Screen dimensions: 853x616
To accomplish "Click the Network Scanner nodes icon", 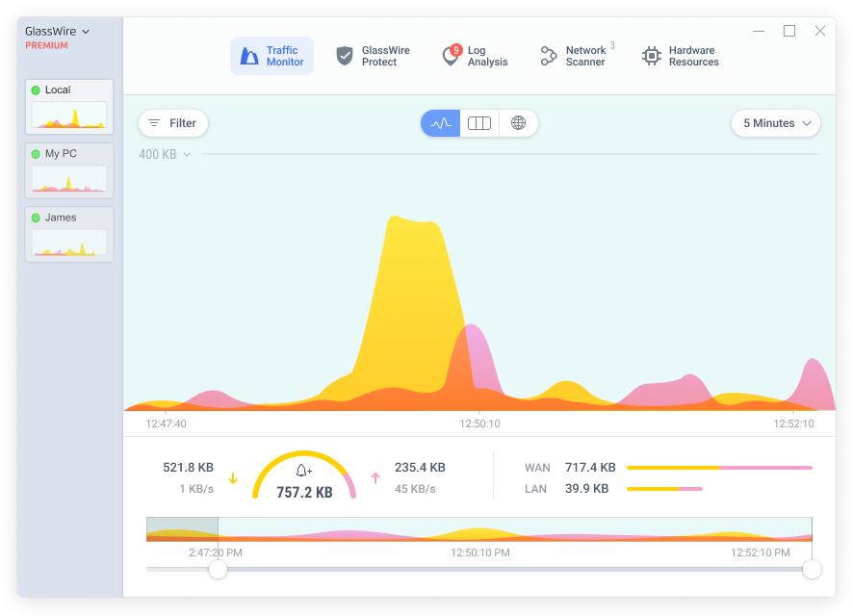I will 549,56.
